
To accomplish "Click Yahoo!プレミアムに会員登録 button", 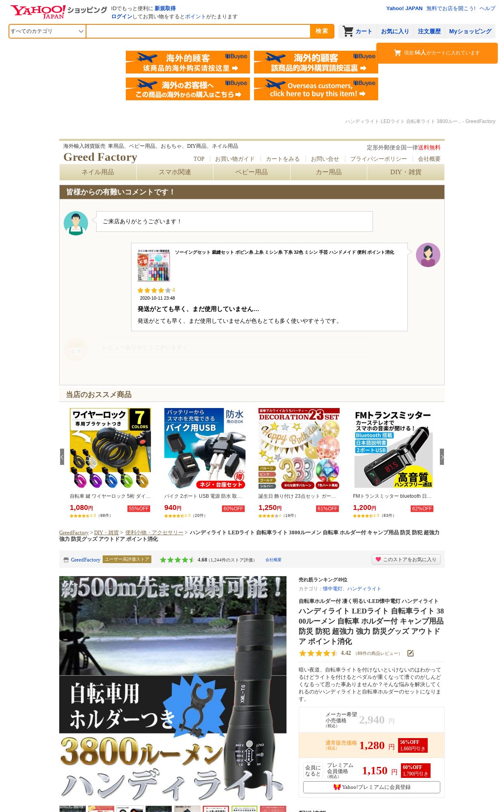I will [372, 787].
